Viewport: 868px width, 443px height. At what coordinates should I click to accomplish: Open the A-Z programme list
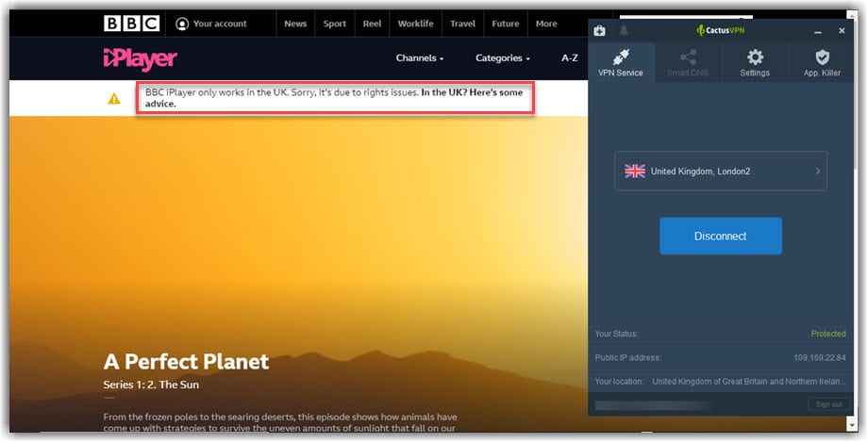point(570,58)
